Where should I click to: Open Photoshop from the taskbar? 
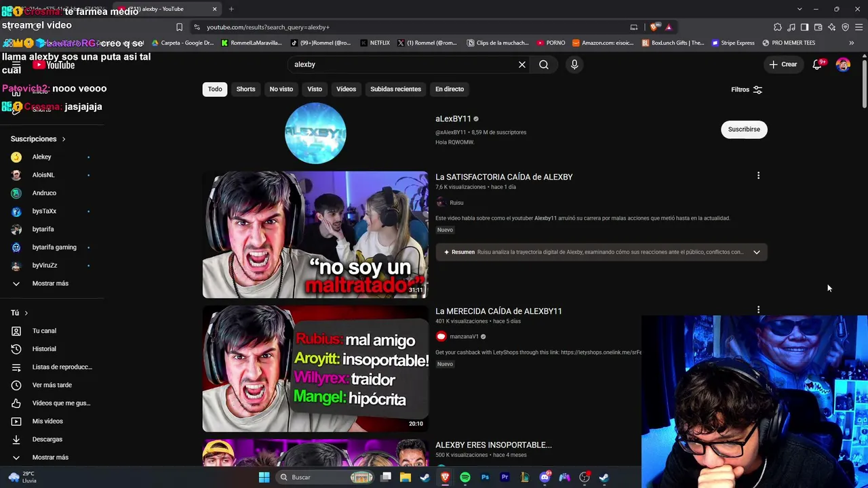point(485,477)
